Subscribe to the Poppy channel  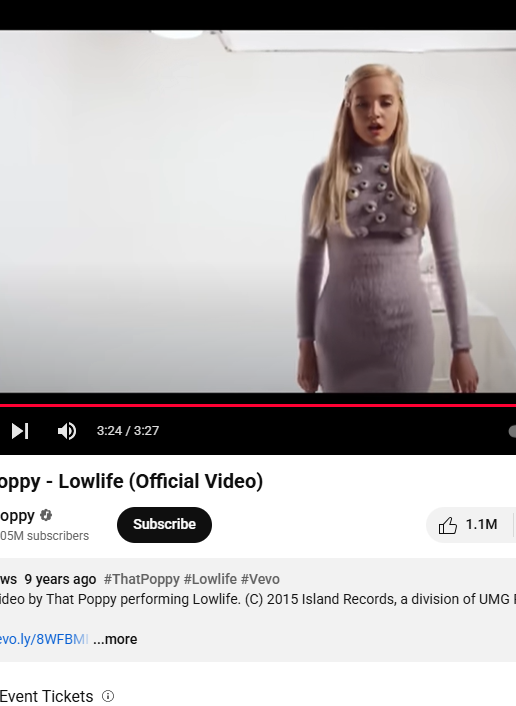164,525
